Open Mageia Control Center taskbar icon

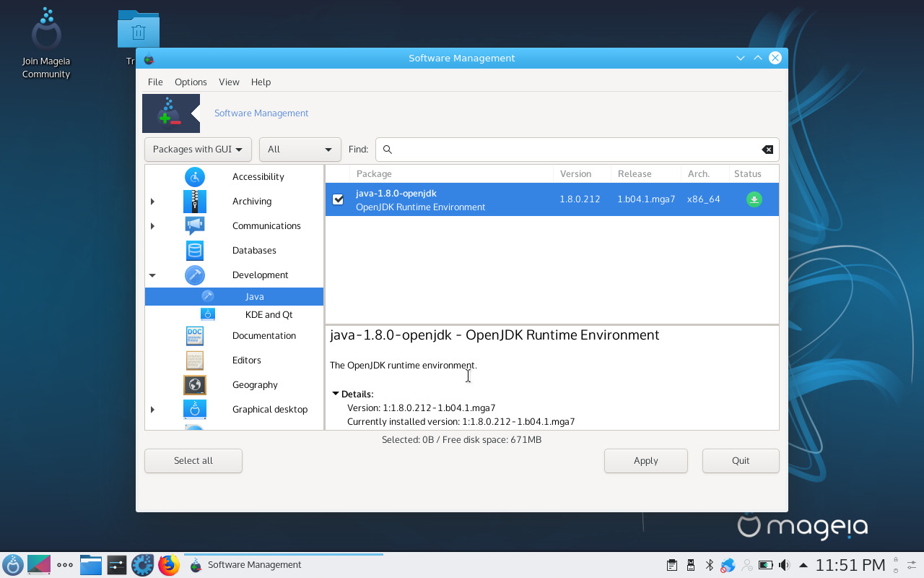(x=143, y=565)
